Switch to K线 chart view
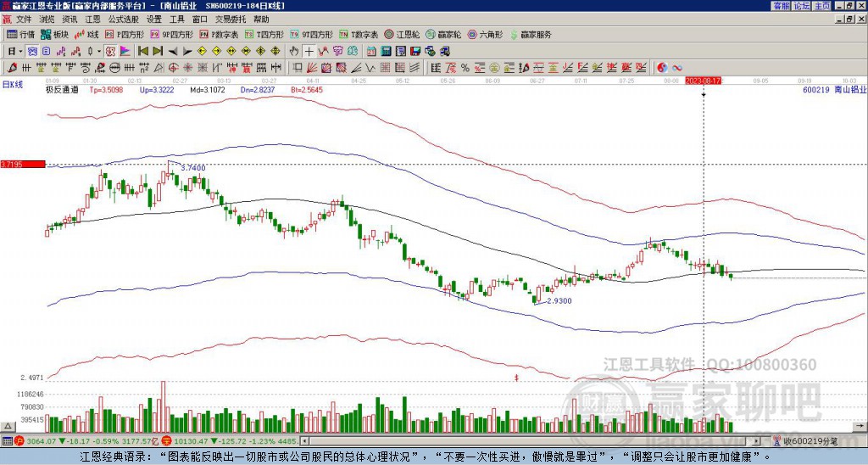The height and width of the screenshot is (465, 868). tap(86, 35)
